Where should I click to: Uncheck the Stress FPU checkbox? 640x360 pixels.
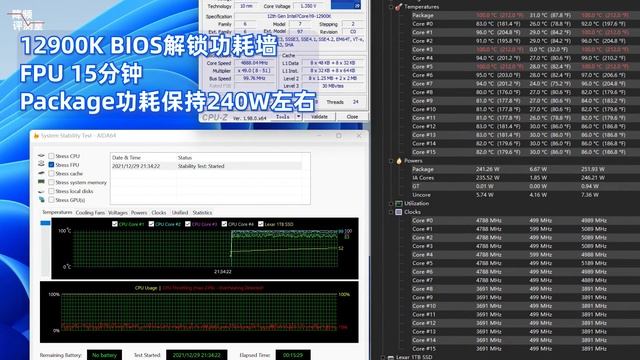(51, 164)
